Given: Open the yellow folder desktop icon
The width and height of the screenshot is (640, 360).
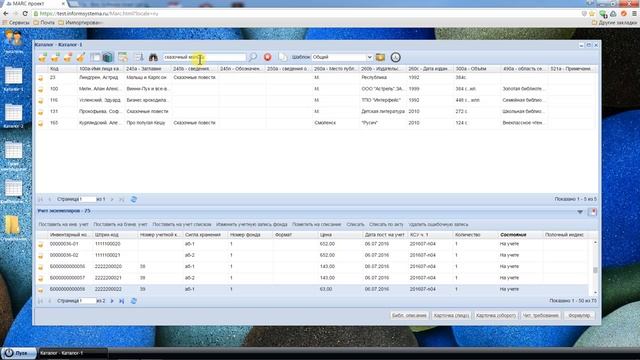Looking at the screenshot, I should click(13, 227).
